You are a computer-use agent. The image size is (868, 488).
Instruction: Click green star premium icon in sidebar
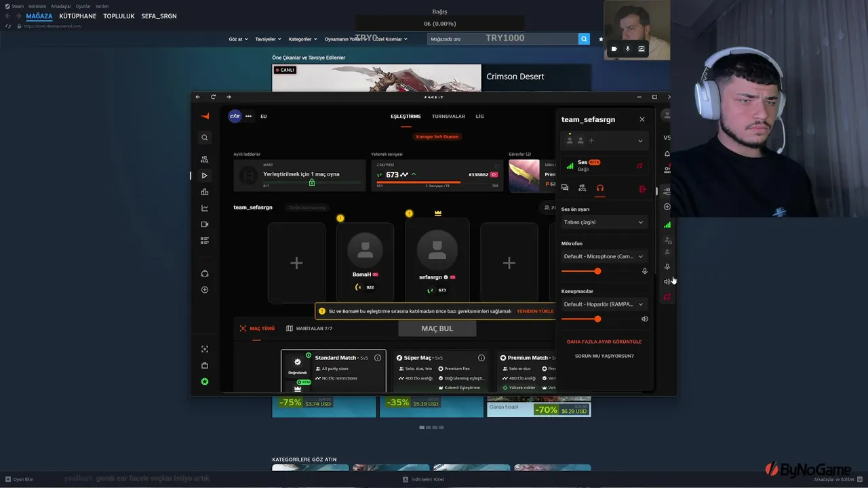tap(205, 382)
